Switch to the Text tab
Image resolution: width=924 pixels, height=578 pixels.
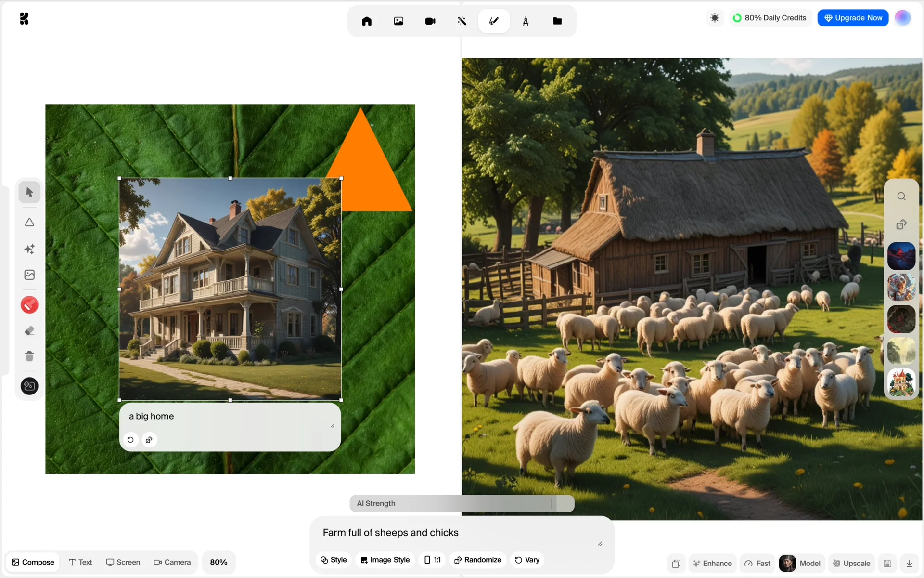[80, 562]
